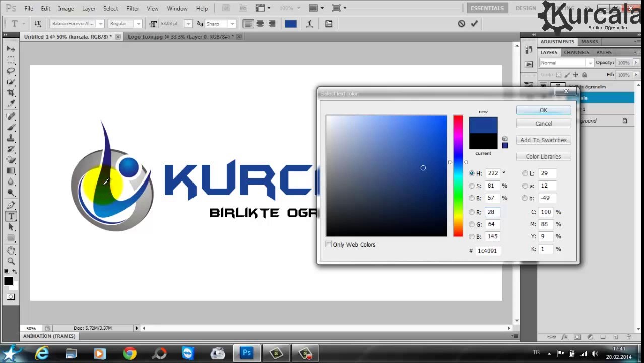Click the toggle text orientation icon

(x=38, y=24)
